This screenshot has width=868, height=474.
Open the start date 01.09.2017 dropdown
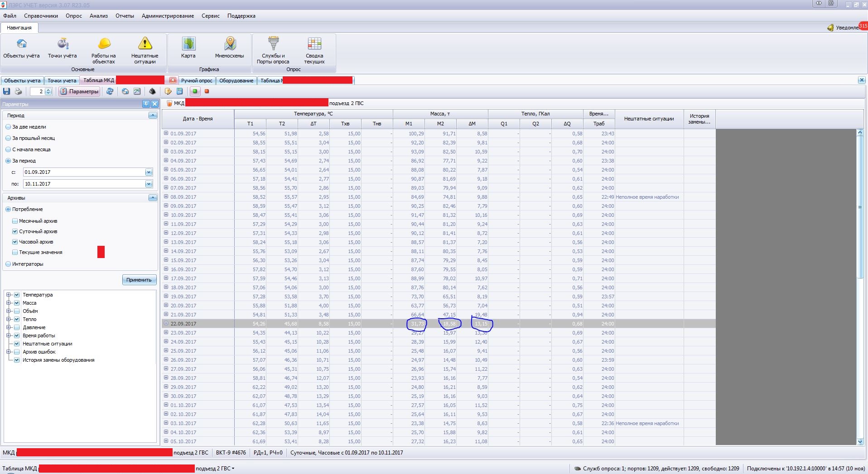pos(149,172)
